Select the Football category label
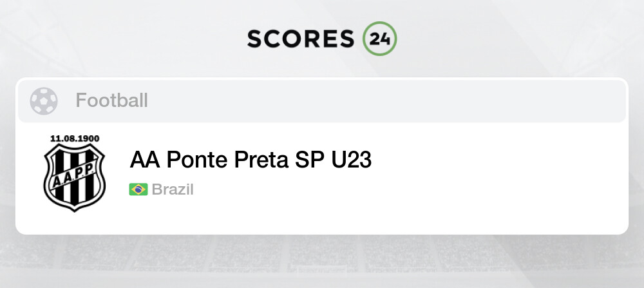The height and width of the screenshot is (288, 644). click(x=111, y=101)
